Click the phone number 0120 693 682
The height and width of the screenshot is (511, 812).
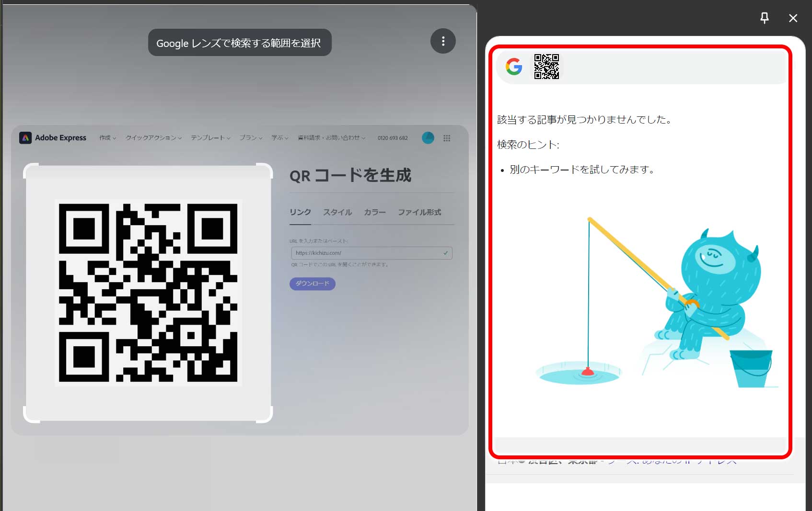[x=393, y=138]
